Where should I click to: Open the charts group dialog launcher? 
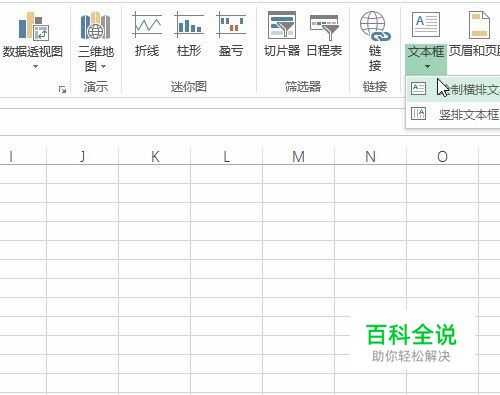pos(62,89)
